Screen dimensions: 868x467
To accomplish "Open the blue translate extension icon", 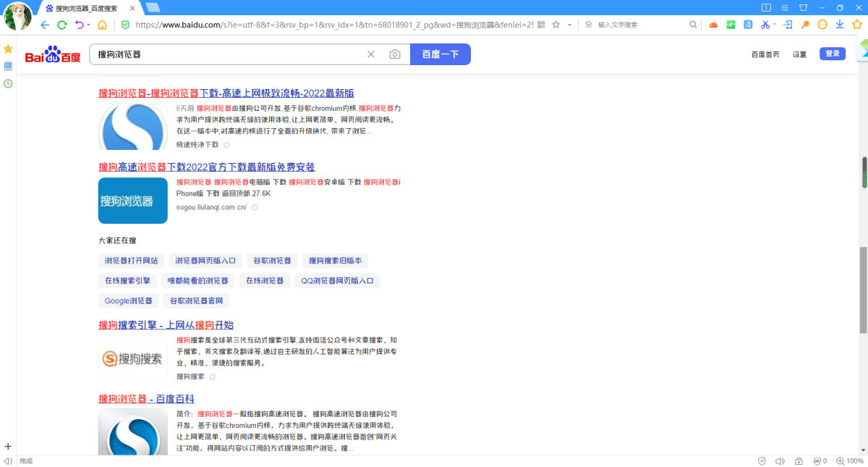I will click(748, 25).
